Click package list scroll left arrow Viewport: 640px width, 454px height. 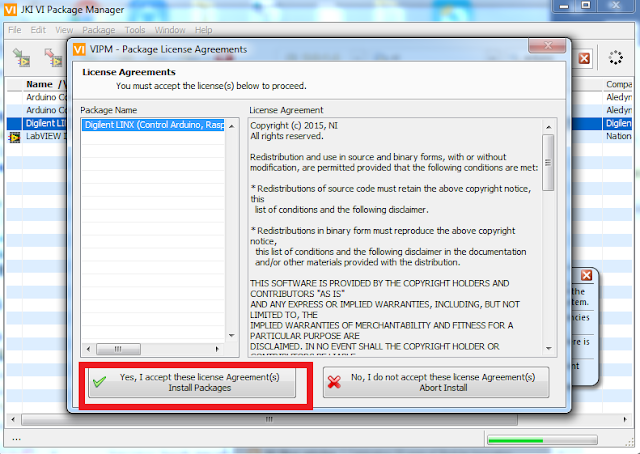point(89,349)
